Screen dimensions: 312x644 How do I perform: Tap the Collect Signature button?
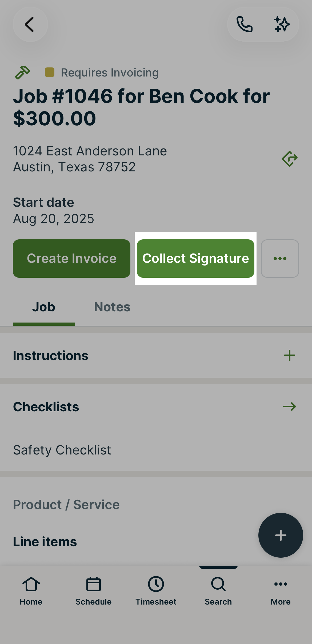tap(195, 259)
